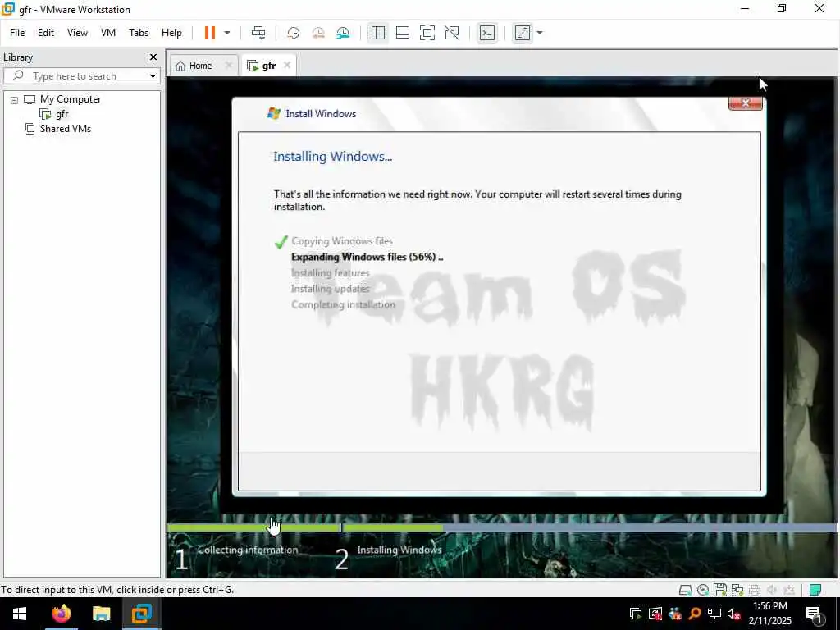Revert the virtual machine to its snapshot
This screenshot has height=630, width=840.
pyautogui.click(x=318, y=33)
